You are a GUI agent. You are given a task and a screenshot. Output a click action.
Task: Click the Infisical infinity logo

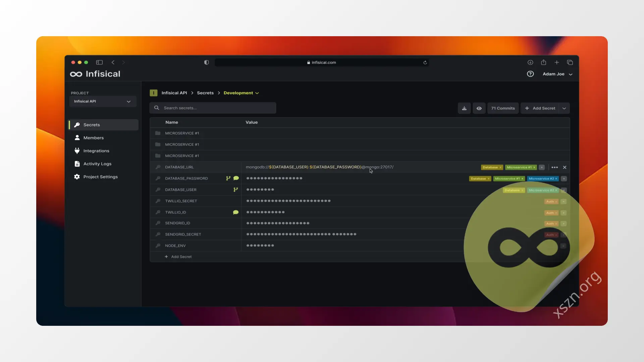coord(76,74)
